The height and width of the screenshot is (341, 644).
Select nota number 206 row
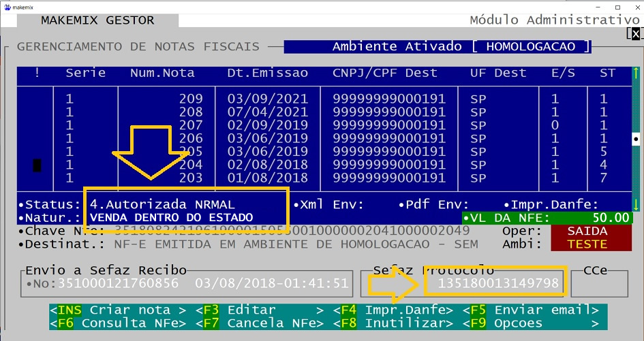point(324,138)
